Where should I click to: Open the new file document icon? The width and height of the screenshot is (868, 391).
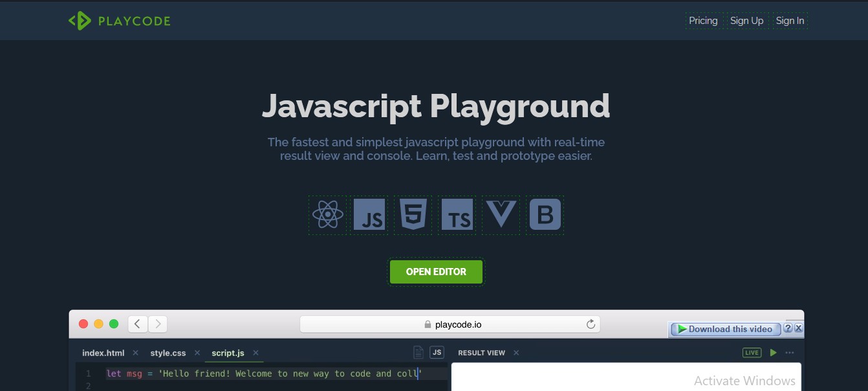(x=417, y=352)
